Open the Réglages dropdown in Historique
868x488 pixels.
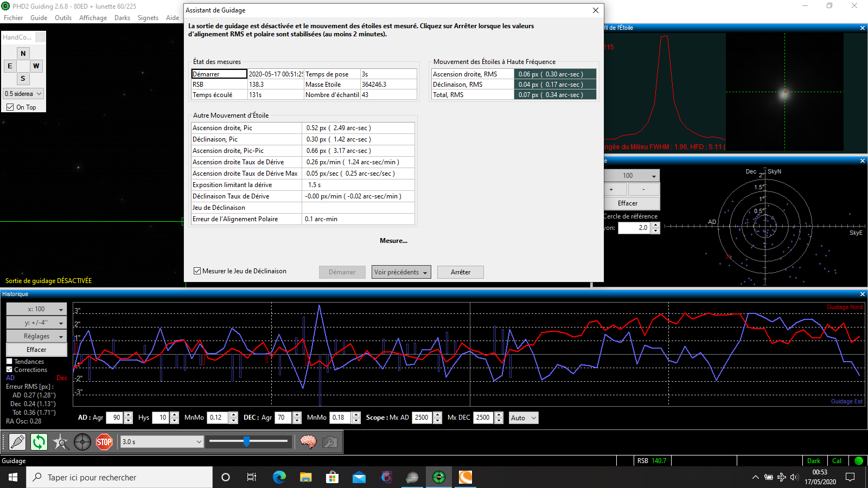click(x=36, y=336)
